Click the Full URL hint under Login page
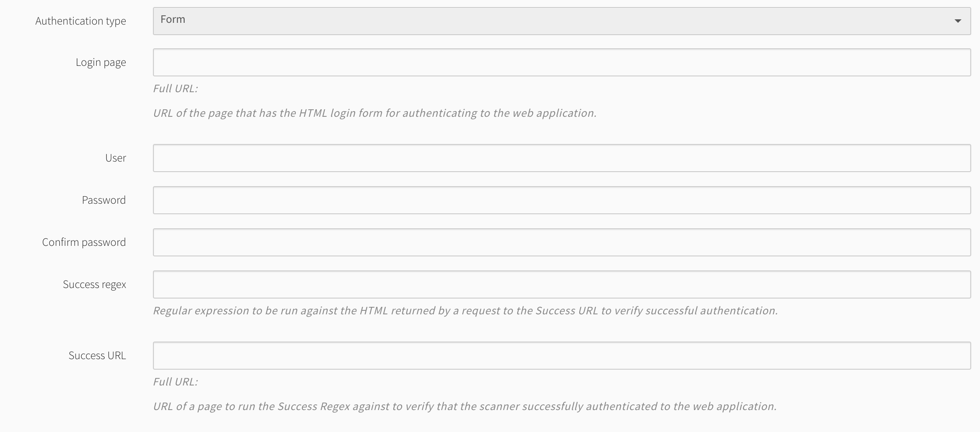The width and height of the screenshot is (980, 432). 175,89
